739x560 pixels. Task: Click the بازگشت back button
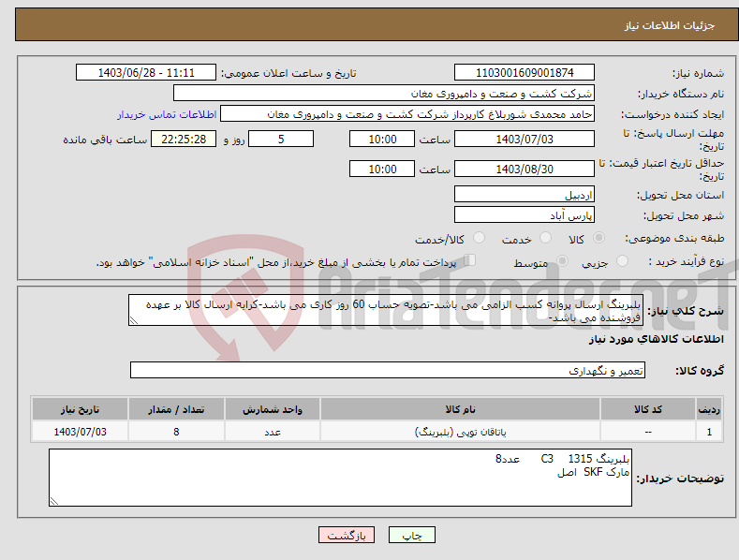coord(347,535)
